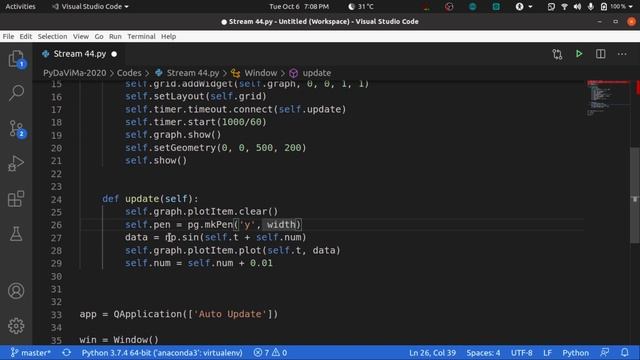The image size is (640, 360).
Task: Open the compare changes icon in the editor toolbar
Action: tap(557, 54)
